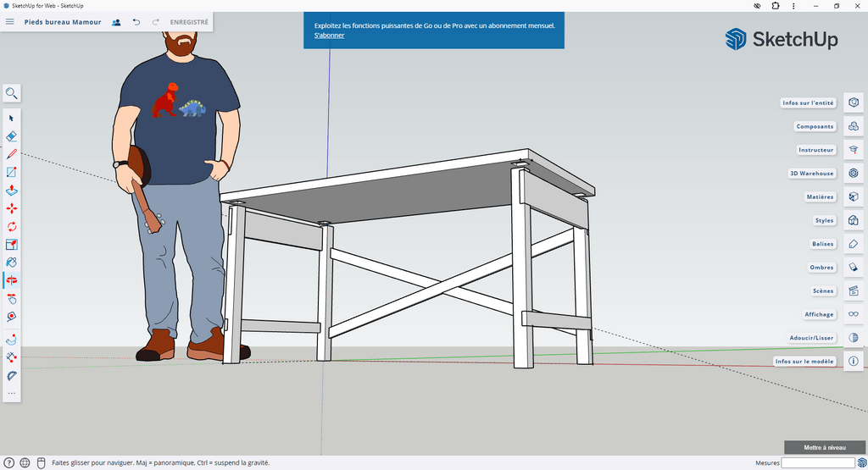This screenshot has width=868, height=470.
Task: Pick the Tape measure tool
Action: pos(12,357)
